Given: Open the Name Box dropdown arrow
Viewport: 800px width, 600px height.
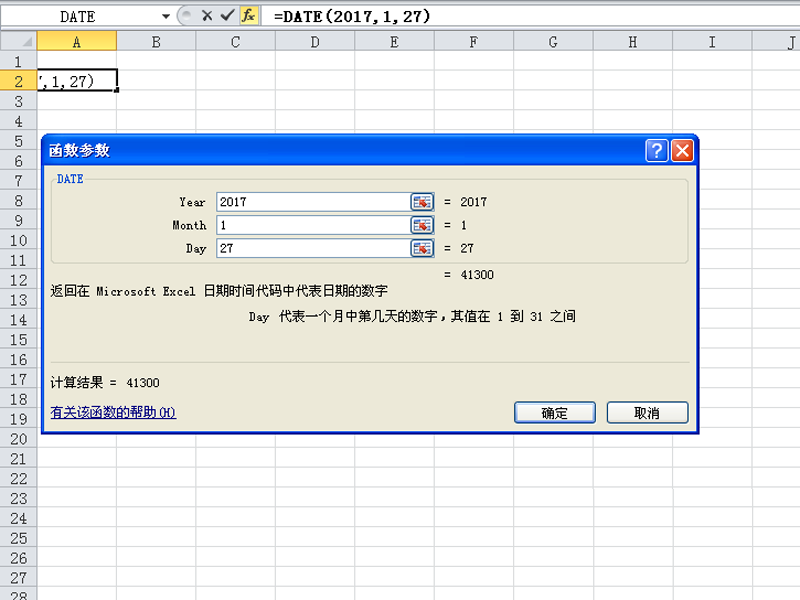Looking at the screenshot, I should click(x=166, y=15).
